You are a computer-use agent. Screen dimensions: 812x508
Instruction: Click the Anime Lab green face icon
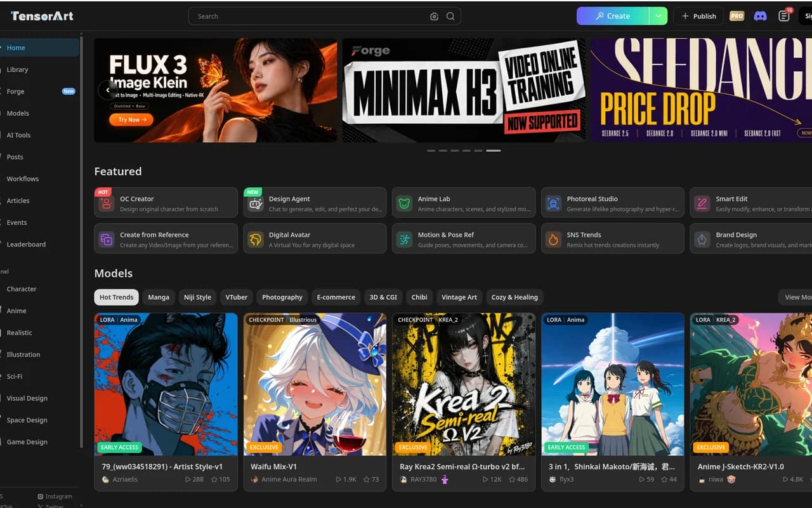pyautogui.click(x=404, y=204)
